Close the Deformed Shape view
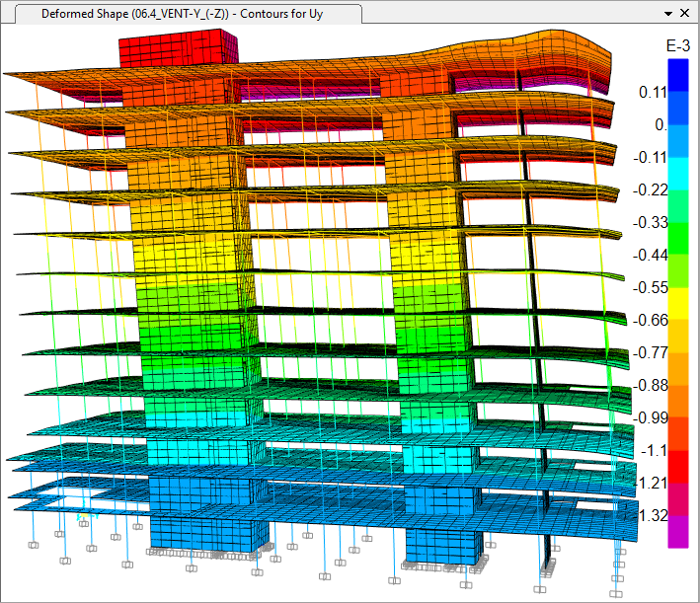The width and height of the screenshot is (700, 603). [x=686, y=14]
